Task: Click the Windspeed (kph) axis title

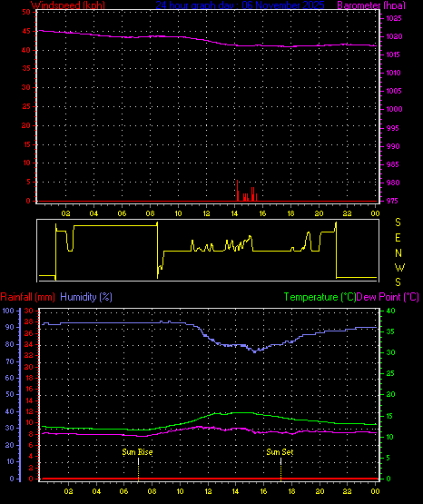Action: pos(68,5)
